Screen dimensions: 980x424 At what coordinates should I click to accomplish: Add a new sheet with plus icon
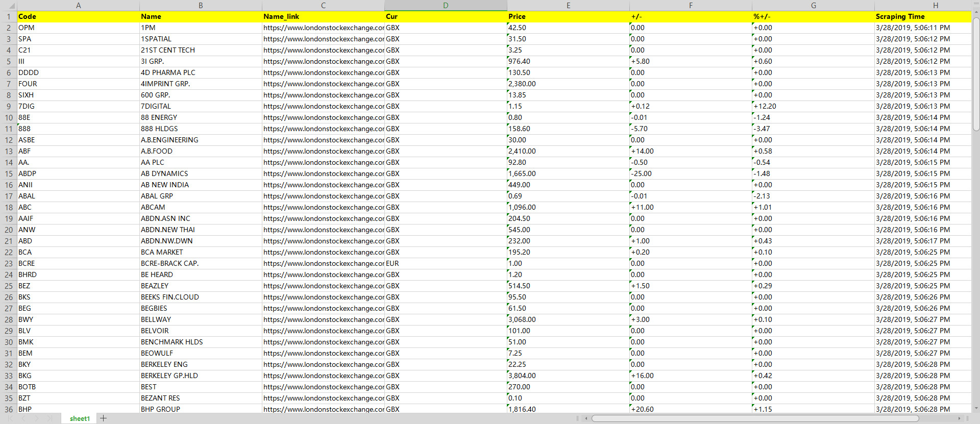[x=103, y=418]
